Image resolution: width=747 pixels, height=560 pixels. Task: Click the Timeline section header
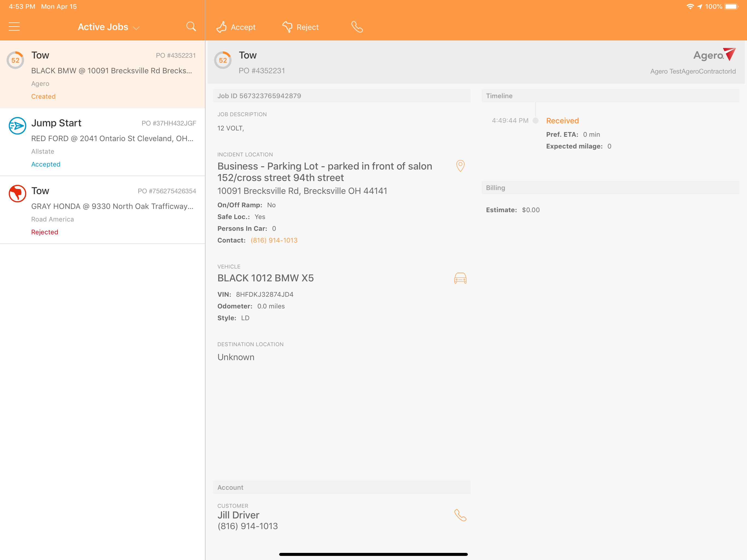(x=610, y=96)
